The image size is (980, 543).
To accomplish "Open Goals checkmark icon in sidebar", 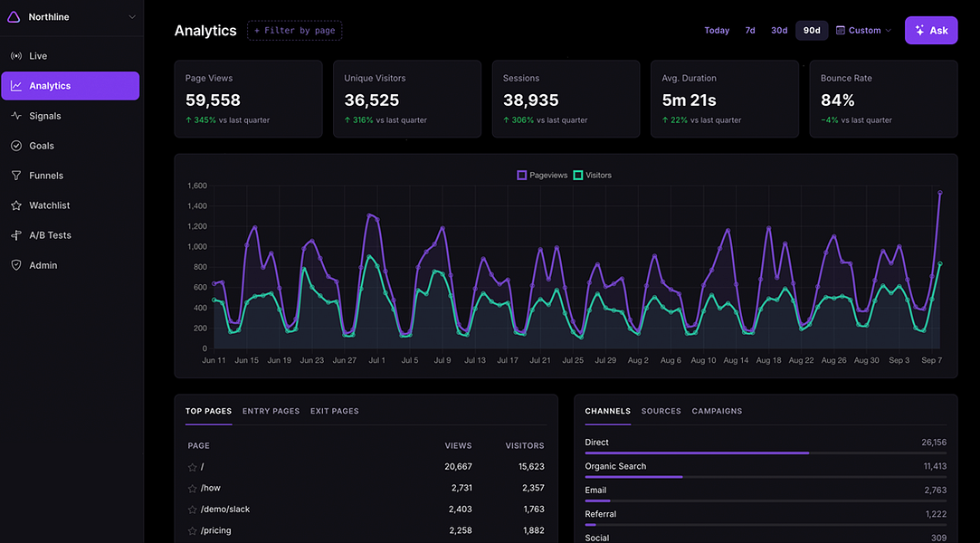I will tap(16, 146).
